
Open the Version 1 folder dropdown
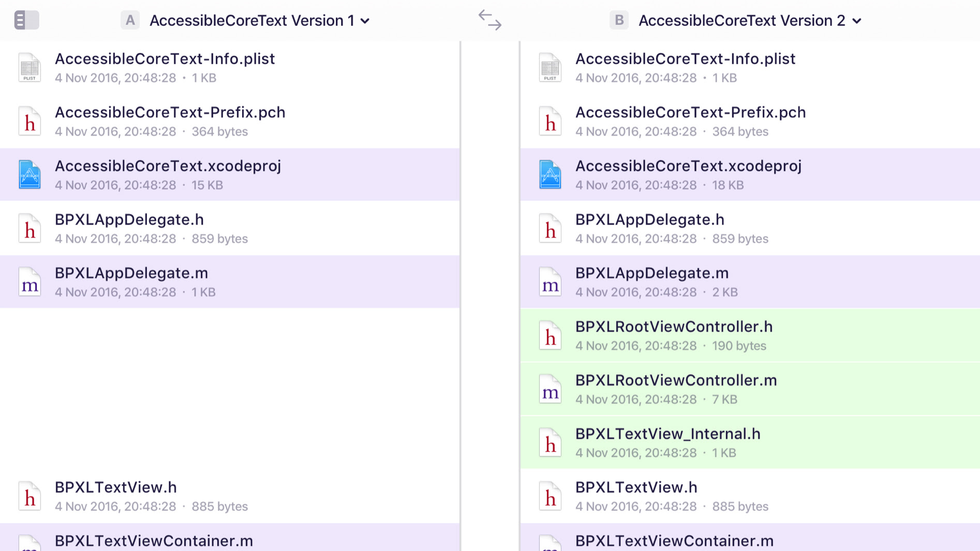365,21
